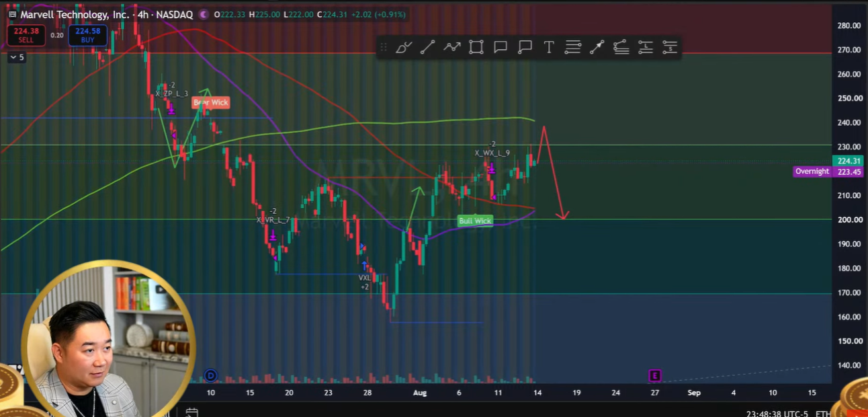The height and width of the screenshot is (417, 868).
Task: Select the brush drawing tool in floating toolbar
Action: [404, 47]
